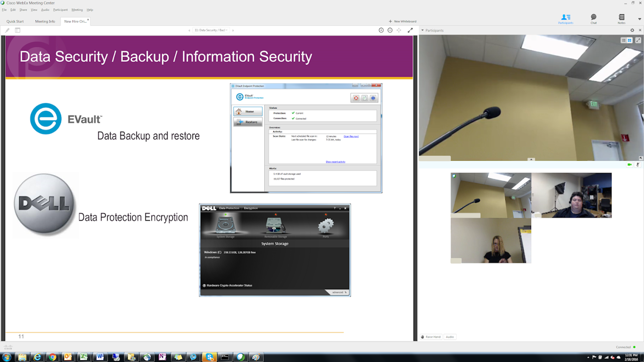The image size is (644, 362).
Task: Open the Participant menu
Action: point(61,10)
